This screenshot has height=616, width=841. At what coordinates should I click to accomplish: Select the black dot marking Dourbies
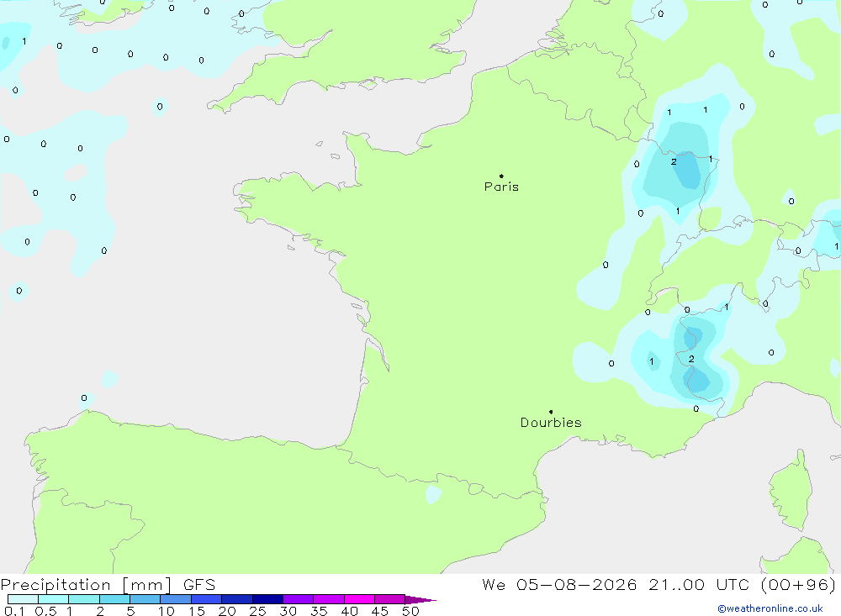point(551,412)
